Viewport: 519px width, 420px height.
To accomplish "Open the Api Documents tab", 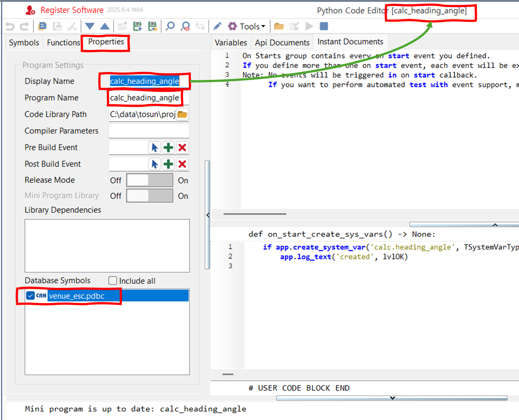I will pyautogui.click(x=282, y=43).
